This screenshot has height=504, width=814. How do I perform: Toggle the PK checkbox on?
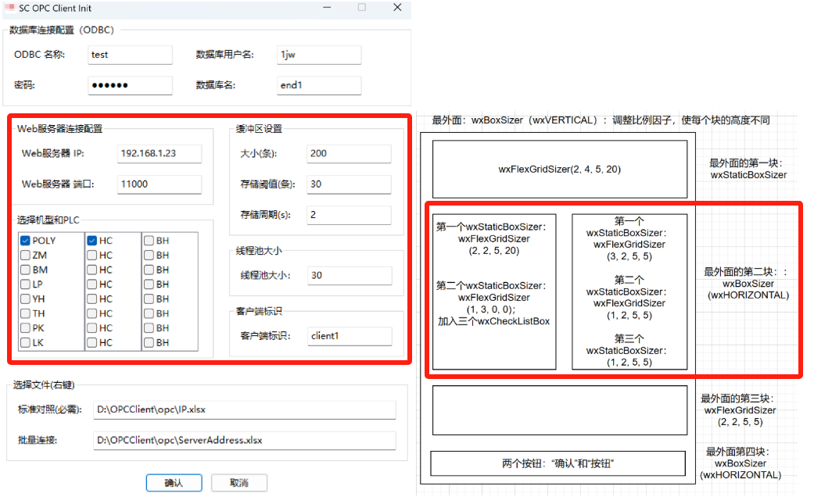click(x=25, y=327)
